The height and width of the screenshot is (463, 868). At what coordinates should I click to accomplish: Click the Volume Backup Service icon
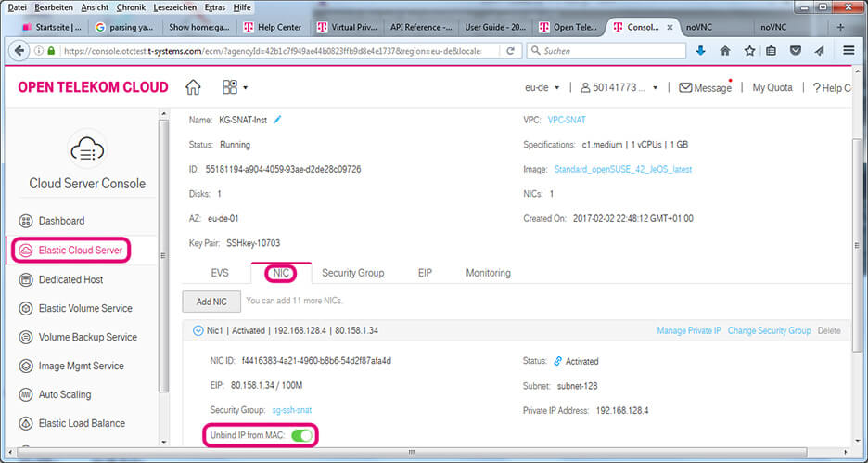[25, 338]
